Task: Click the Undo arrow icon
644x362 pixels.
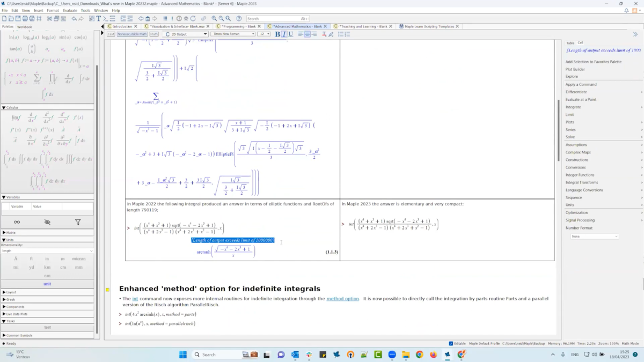Action: click(x=74, y=19)
